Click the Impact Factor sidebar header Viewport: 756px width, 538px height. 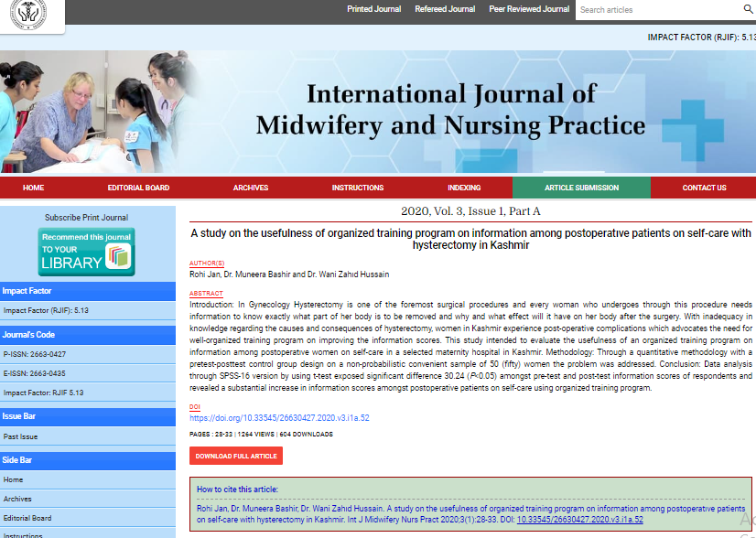88,291
